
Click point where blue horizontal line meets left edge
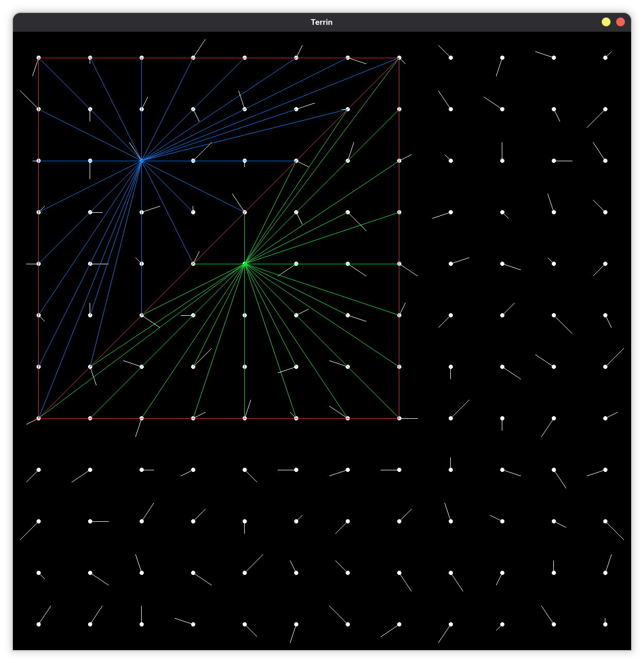click(39, 161)
